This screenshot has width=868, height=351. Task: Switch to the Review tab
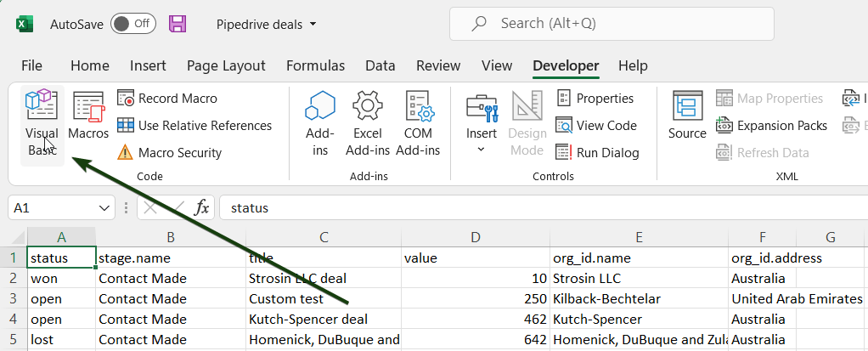[438, 66]
